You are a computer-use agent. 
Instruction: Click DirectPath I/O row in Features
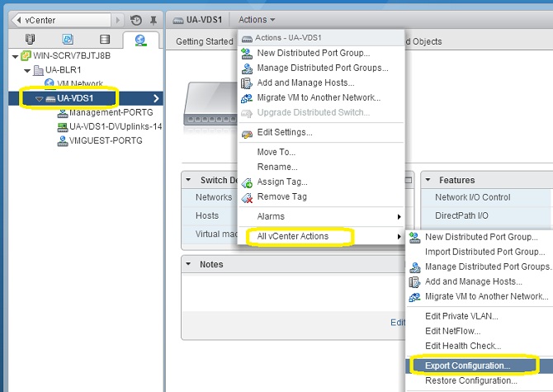coord(487,215)
